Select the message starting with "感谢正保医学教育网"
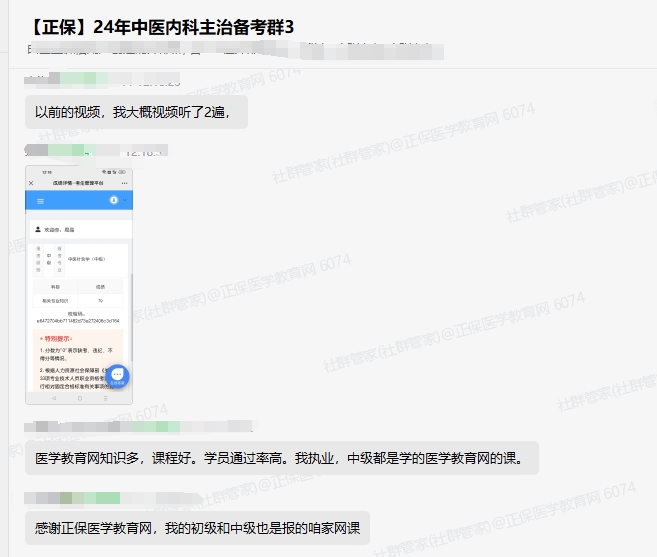The image size is (657, 557). [x=196, y=528]
